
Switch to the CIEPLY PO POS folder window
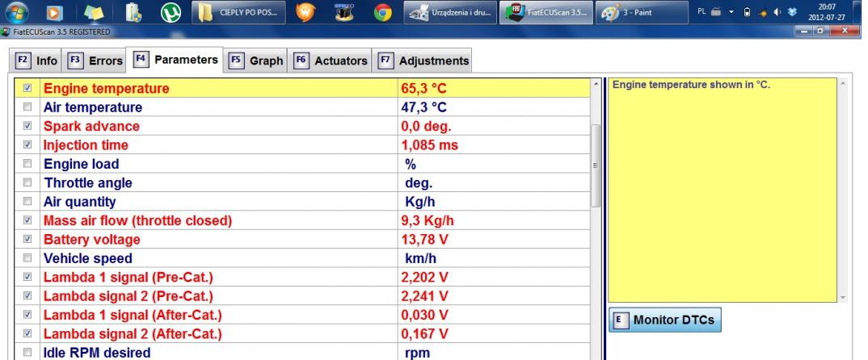[x=238, y=12]
